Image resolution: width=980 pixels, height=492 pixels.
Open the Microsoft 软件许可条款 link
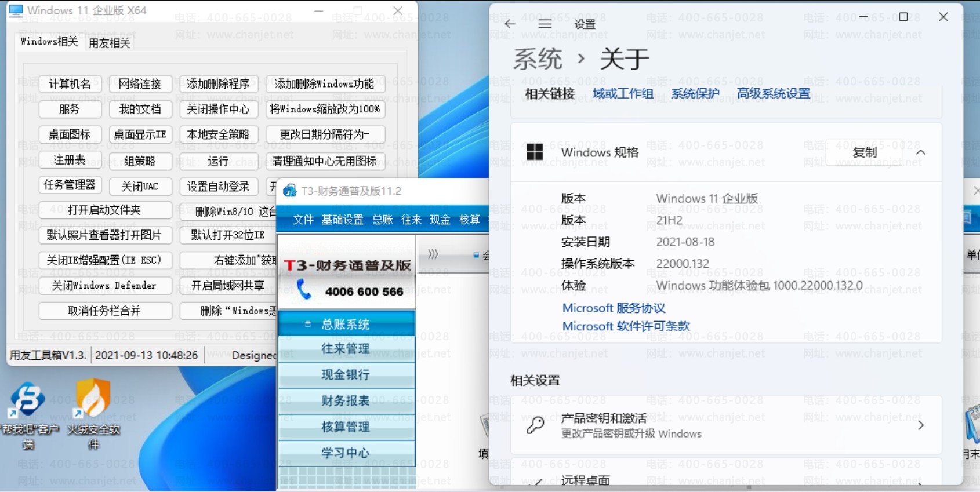click(x=626, y=326)
